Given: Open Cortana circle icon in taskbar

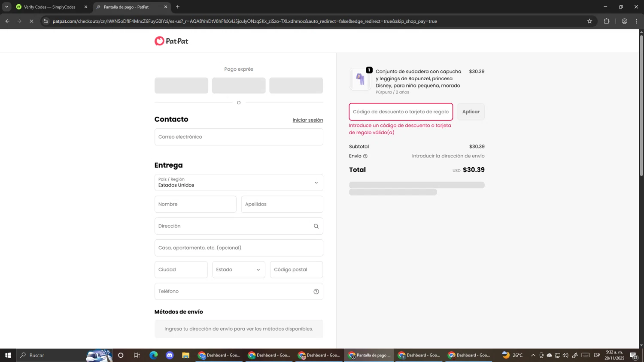Looking at the screenshot, I should tap(121, 355).
